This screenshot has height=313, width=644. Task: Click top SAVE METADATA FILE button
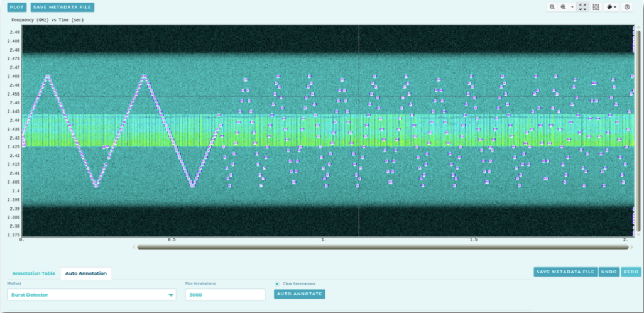pos(62,8)
